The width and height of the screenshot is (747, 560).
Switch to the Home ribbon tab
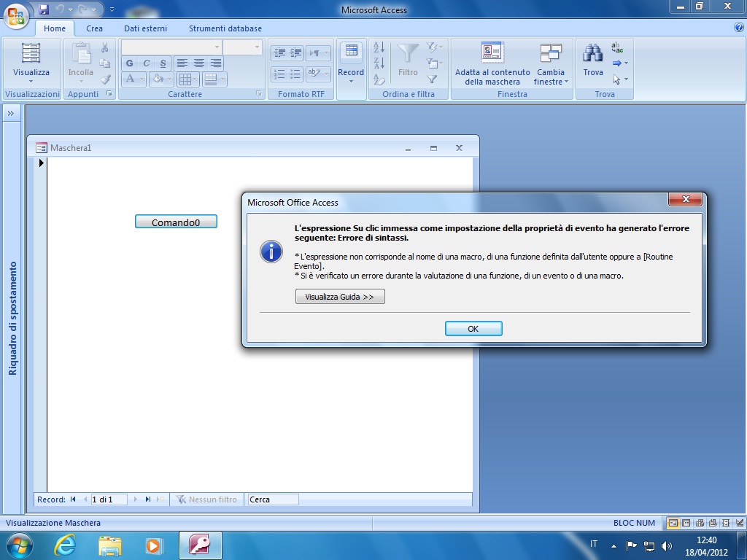(55, 28)
